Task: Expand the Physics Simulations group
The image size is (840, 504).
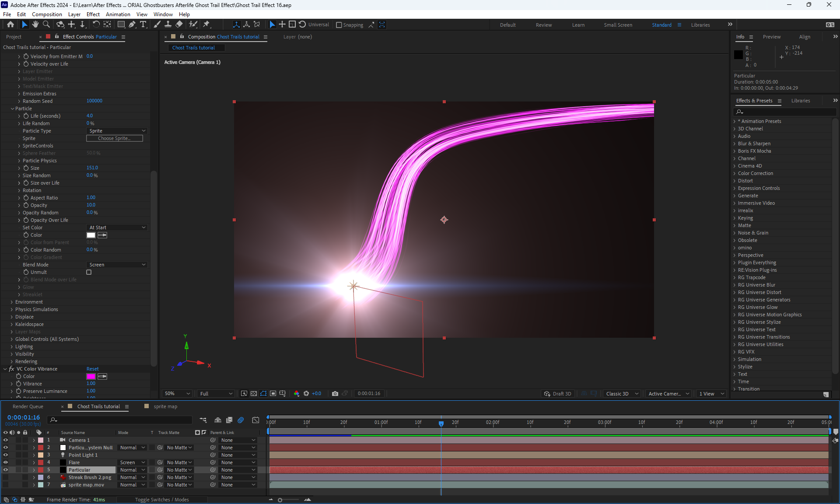Action: (12, 309)
